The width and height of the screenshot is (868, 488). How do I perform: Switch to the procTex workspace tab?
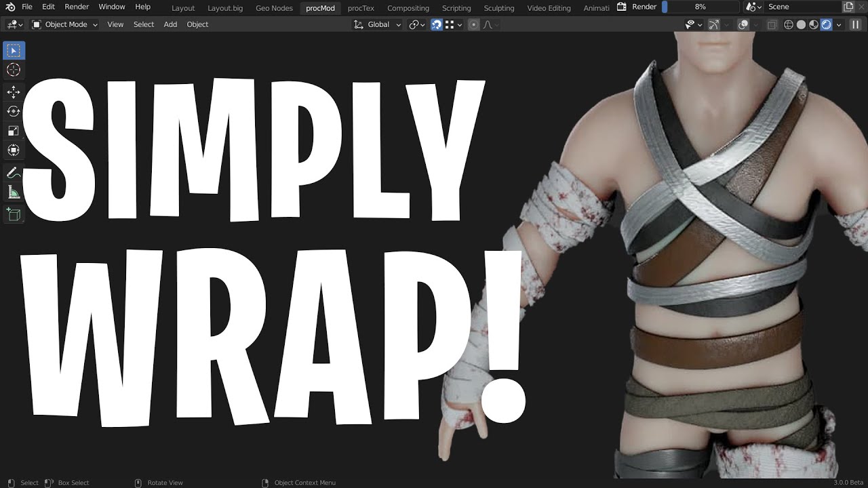(x=361, y=8)
